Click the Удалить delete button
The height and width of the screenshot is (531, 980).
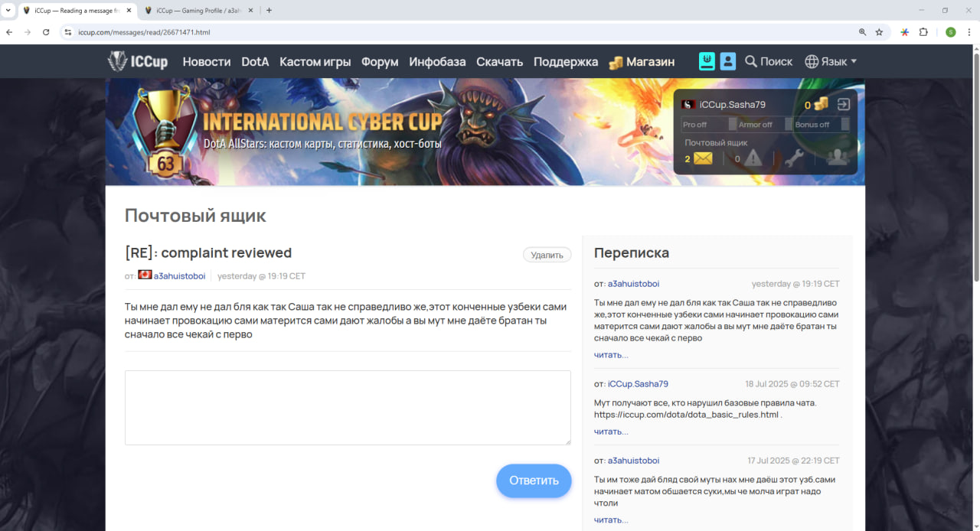(x=547, y=255)
